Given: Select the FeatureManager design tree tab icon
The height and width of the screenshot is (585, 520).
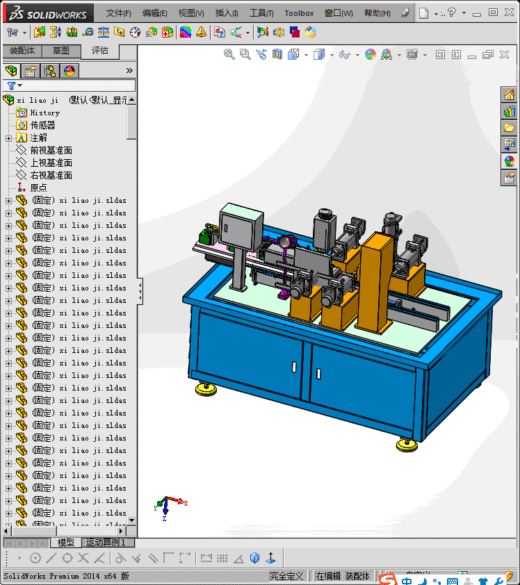Looking at the screenshot, I should (11, 71).
